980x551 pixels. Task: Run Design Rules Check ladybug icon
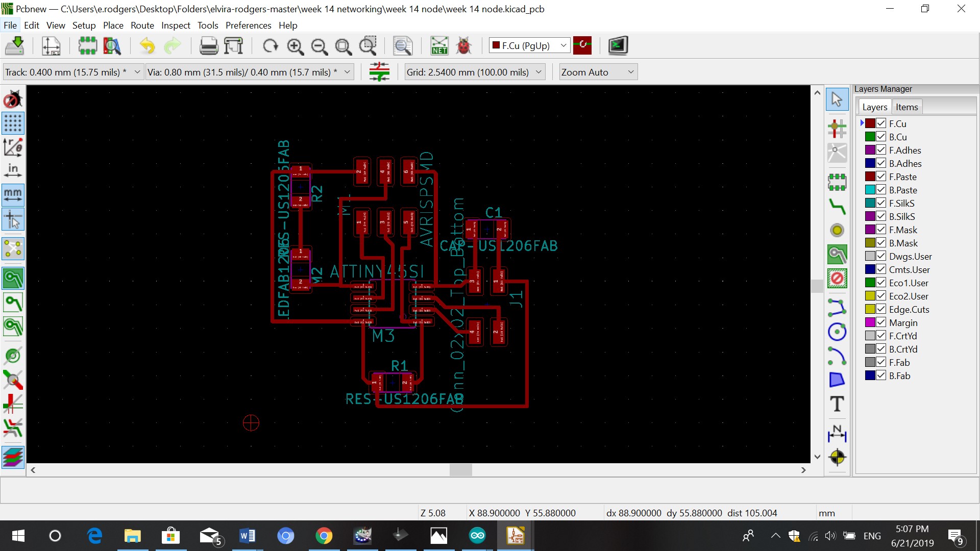tap(463, 46)
